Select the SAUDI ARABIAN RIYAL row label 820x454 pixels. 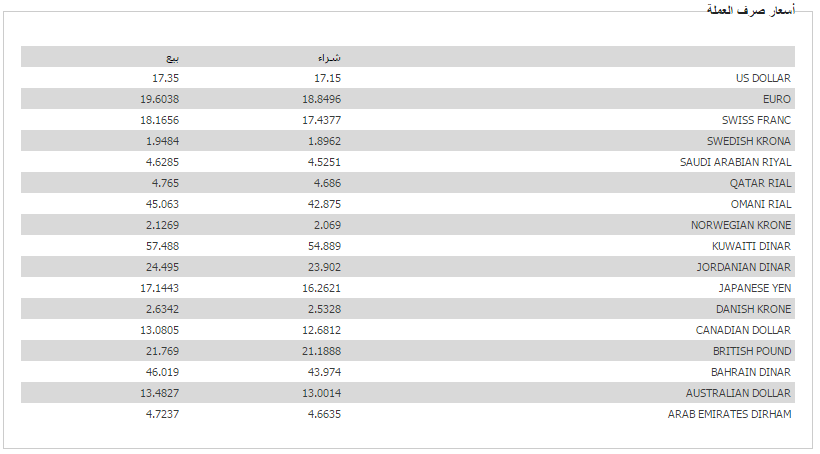[735, 162]
